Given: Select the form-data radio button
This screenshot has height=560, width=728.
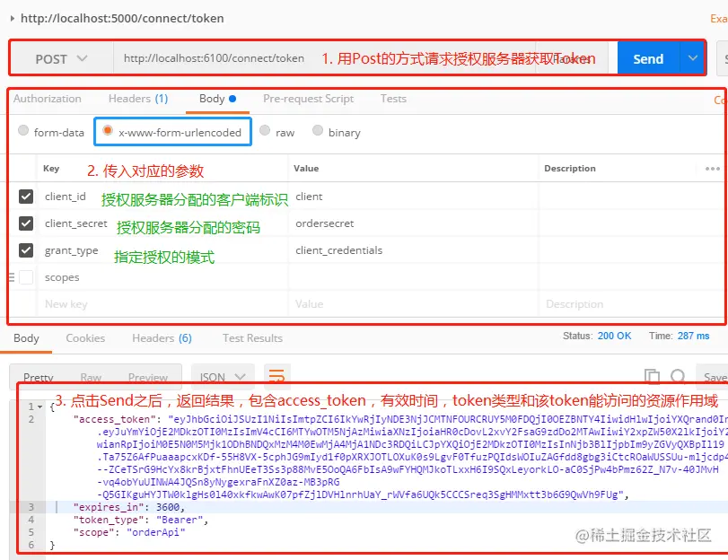Looking at the screenshot, I should [x=23, y=130].
